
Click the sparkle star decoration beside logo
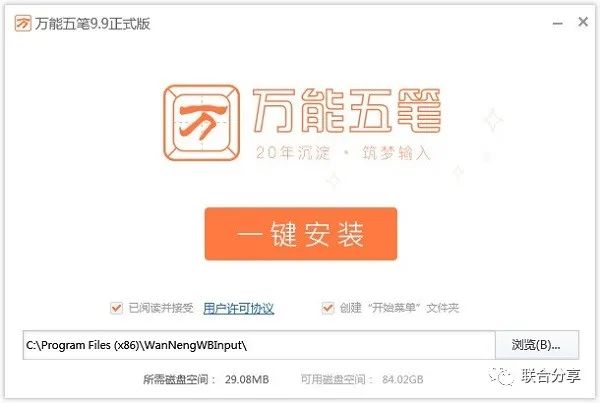pyautogui.click(x=493, y=119)
